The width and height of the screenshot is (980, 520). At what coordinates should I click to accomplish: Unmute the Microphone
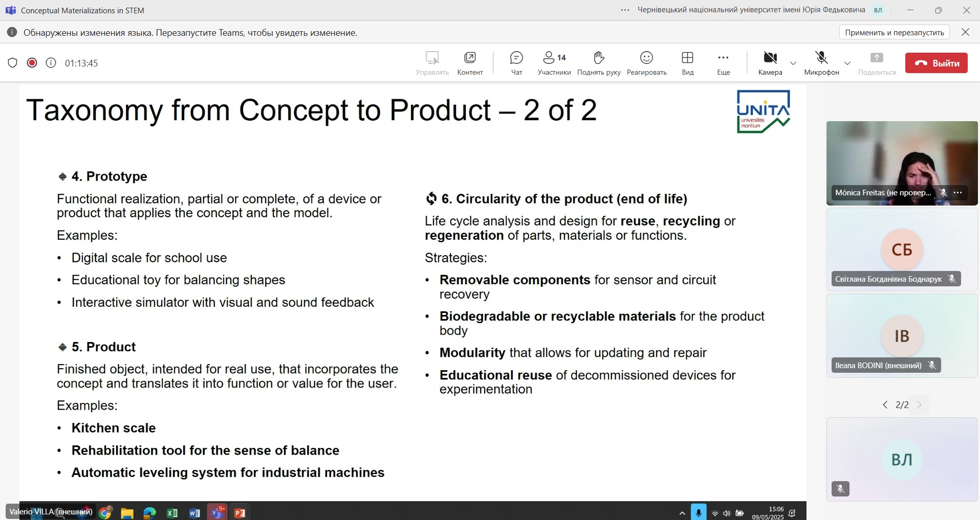point(821,63)
